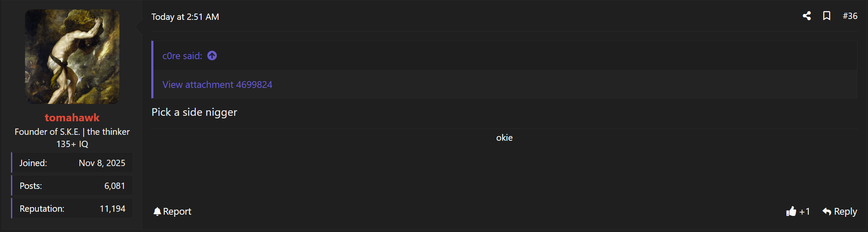868x232 pixels.
Task: Open the post count 6,081
Action: (x=115, y=186)
